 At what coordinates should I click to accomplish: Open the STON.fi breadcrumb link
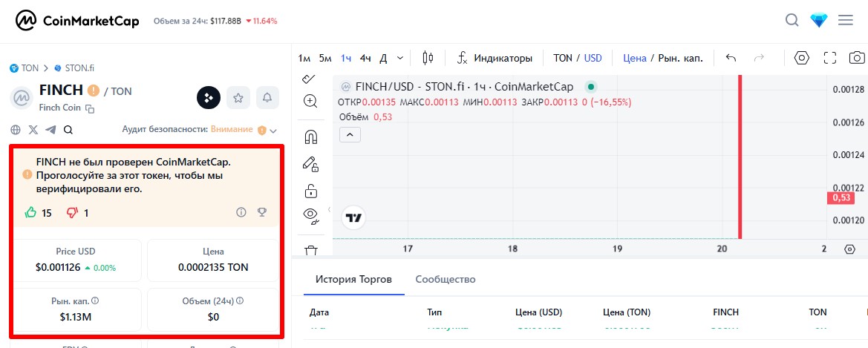coord(75,68)
